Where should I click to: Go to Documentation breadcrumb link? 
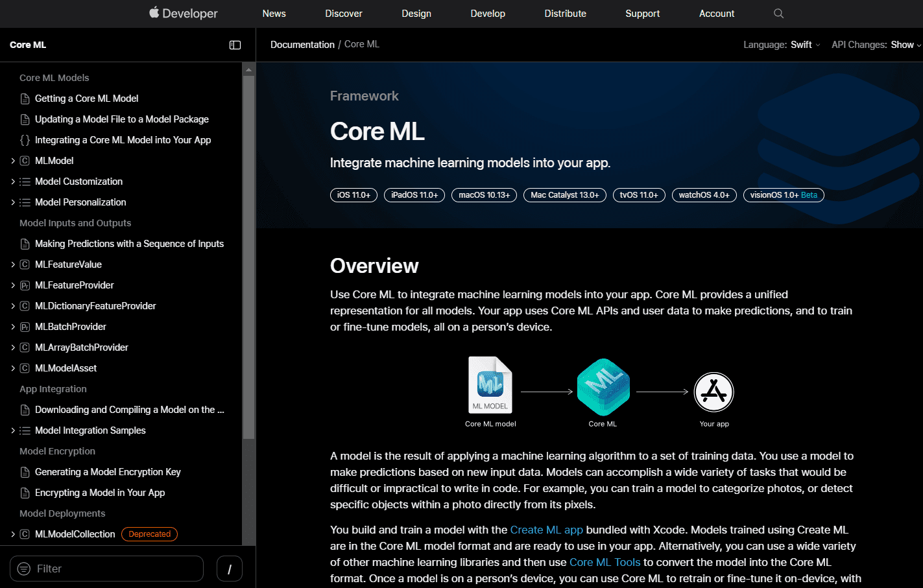coord(302,45)
